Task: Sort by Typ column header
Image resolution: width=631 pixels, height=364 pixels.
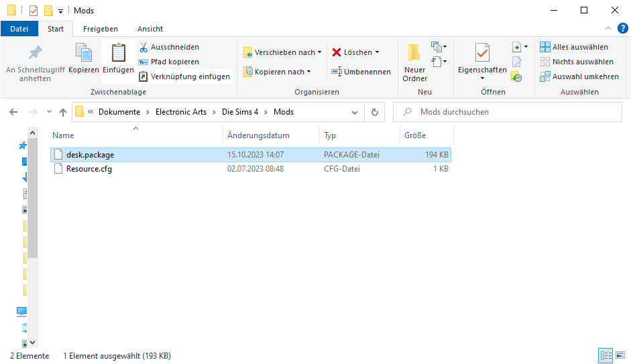Action: pos(360,135)
